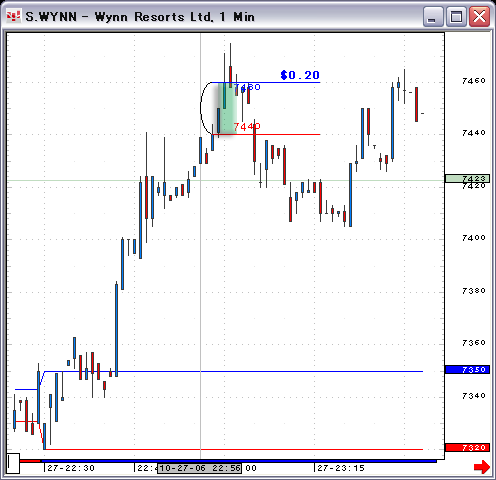Viewport: 496px width, 480px height.
Task: Click the 7400 price axis label
Action: 474,238
